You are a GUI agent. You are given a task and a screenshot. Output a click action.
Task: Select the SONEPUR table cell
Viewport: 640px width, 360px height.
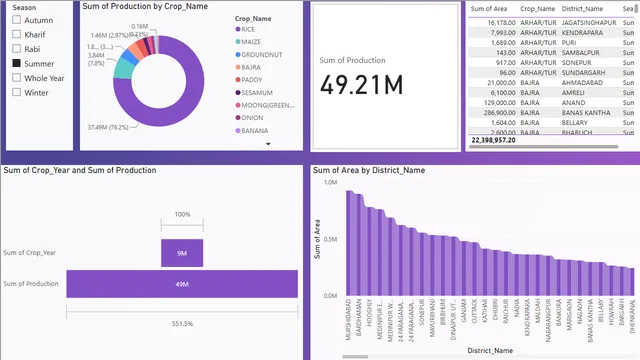tap(576, 62)
